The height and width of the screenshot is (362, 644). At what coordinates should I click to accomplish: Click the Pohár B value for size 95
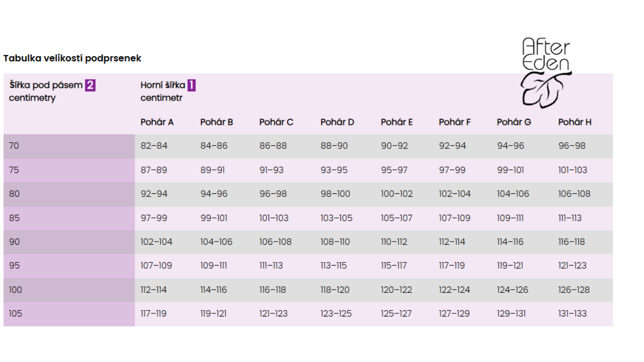[x=214, y=265]
